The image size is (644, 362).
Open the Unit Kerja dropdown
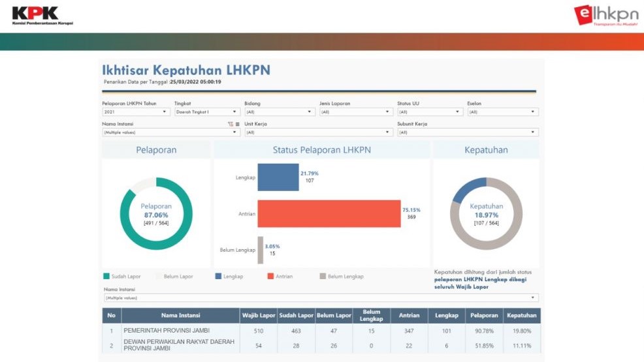point(319,132)
